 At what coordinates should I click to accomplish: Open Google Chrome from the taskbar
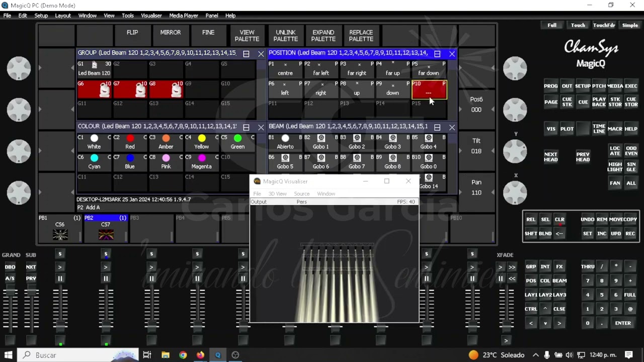pyautogui.click(x=183, y=355)
